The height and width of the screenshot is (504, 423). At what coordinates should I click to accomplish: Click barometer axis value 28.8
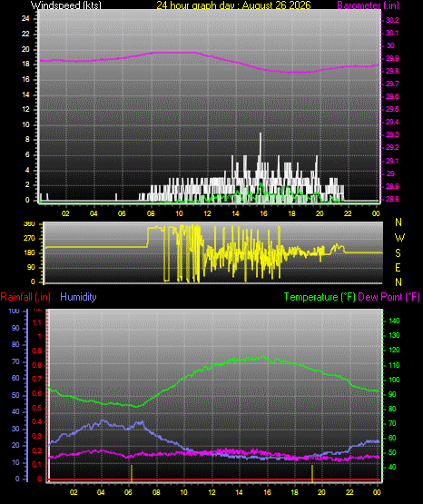pos(392,199)
